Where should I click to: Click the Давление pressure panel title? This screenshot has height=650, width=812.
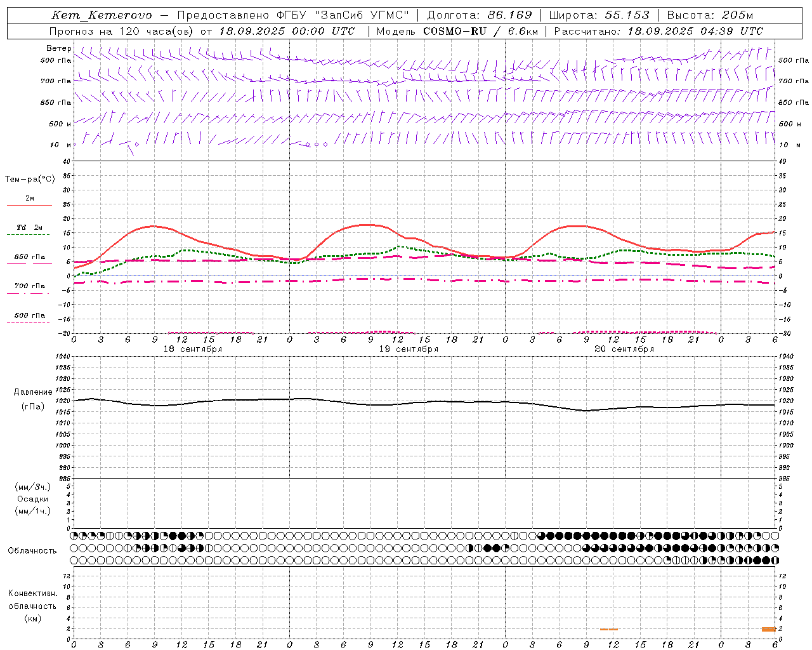click(x=32, y=392)
